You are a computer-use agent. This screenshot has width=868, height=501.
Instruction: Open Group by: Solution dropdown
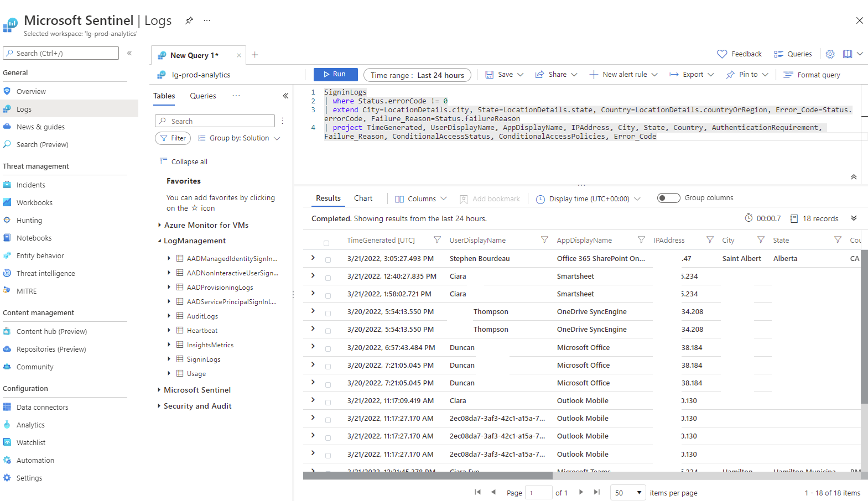point(239,138)
